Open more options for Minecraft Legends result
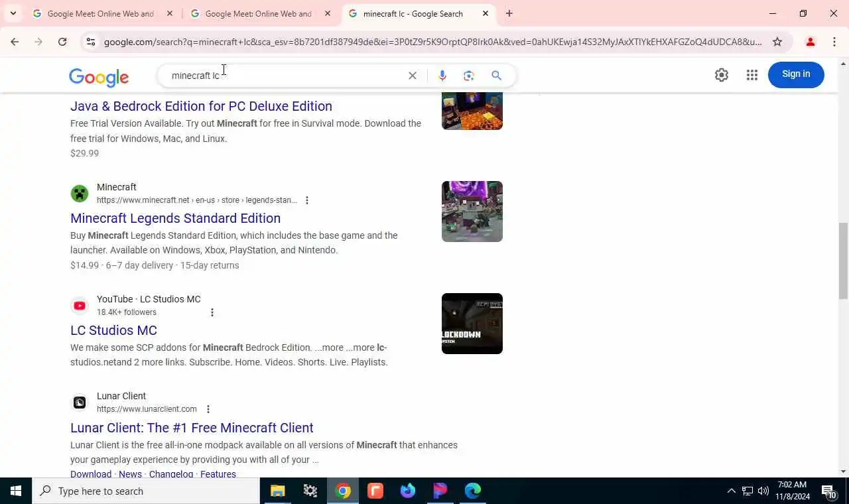This screenshot has height=504, width=849. click(306, 200)
